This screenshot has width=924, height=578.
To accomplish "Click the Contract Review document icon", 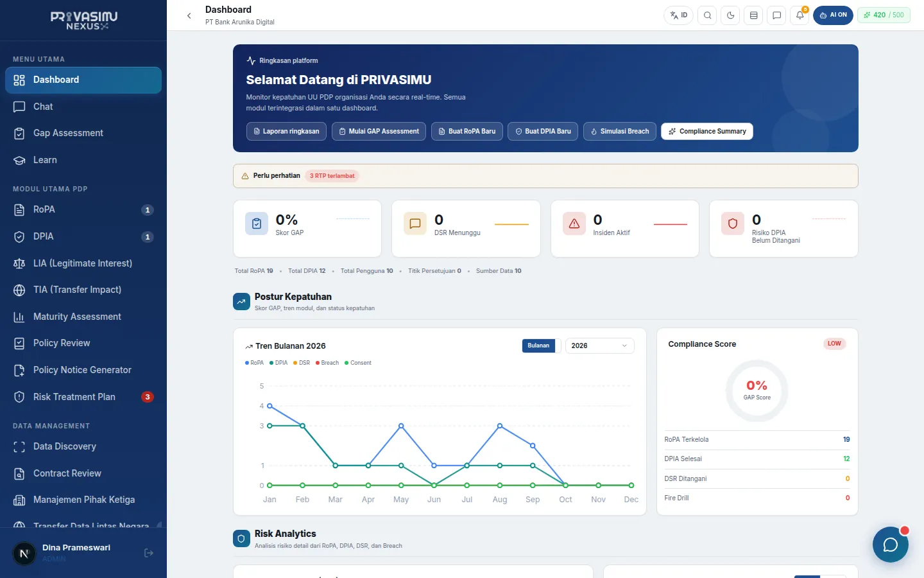I will point(19,473).
